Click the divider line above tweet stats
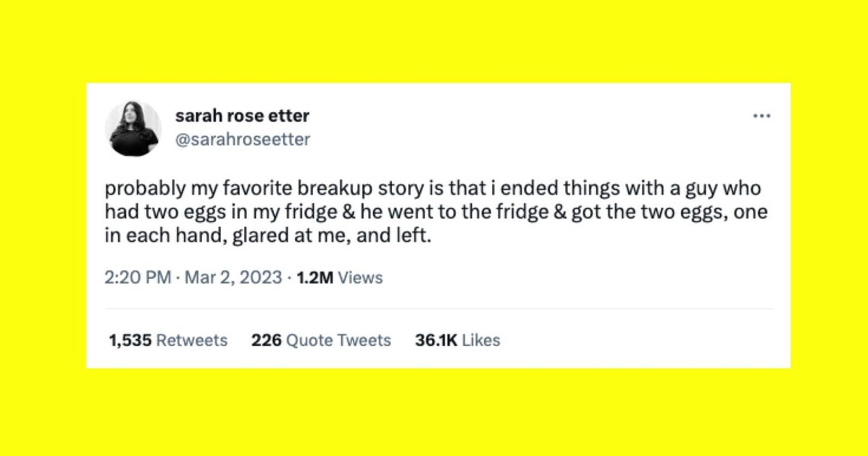Image resolution: width=868 pixels, height=456 pixels. (x=438, y=309)
